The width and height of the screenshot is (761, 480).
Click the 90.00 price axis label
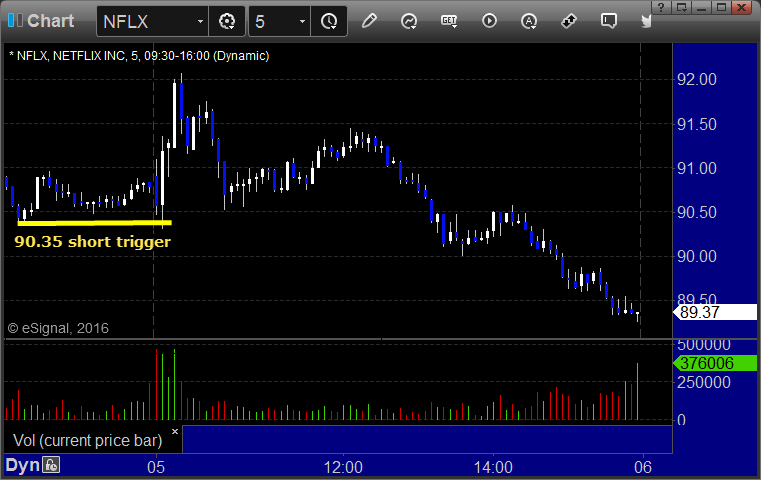697,256
